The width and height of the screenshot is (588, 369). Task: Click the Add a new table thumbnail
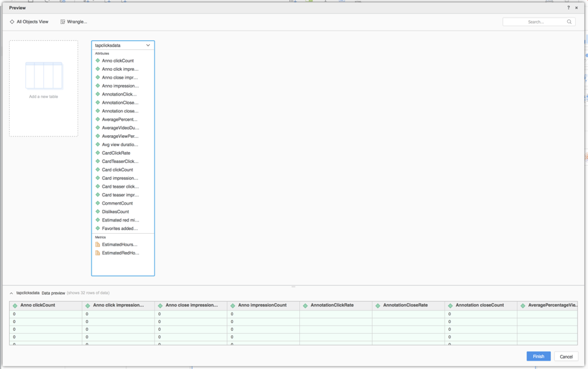(43, 77)
